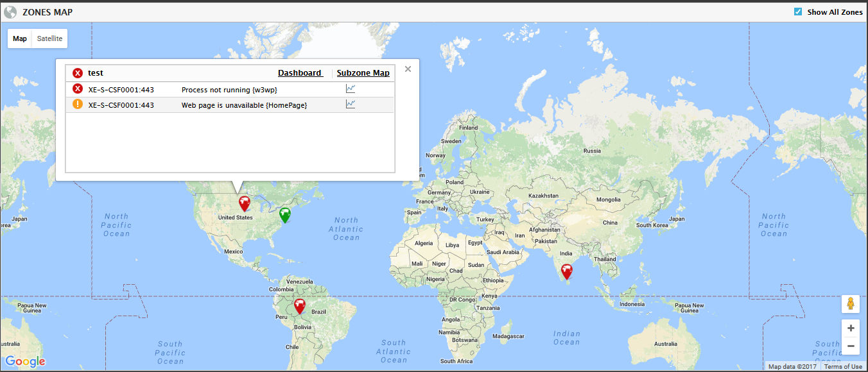Viewport: 868px width, 372px height.
Task: Zoom out the map with minus button
Action: (x=851, y=346)
